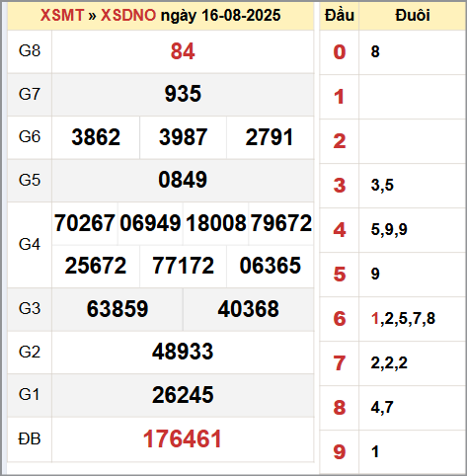
Task: Click G4 number 77172
Action: pyautogui.click(x=183, y=266)
